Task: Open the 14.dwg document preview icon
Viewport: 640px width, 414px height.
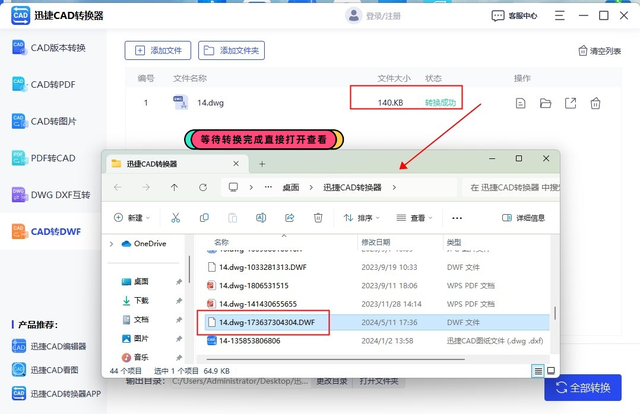Action: click(x=520, y=103)
